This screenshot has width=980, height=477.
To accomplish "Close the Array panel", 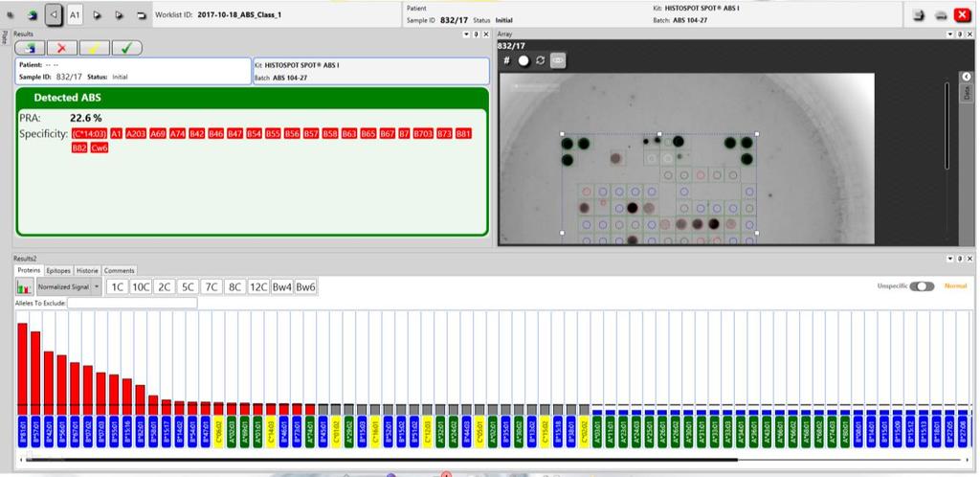I will tap(970, 34).
